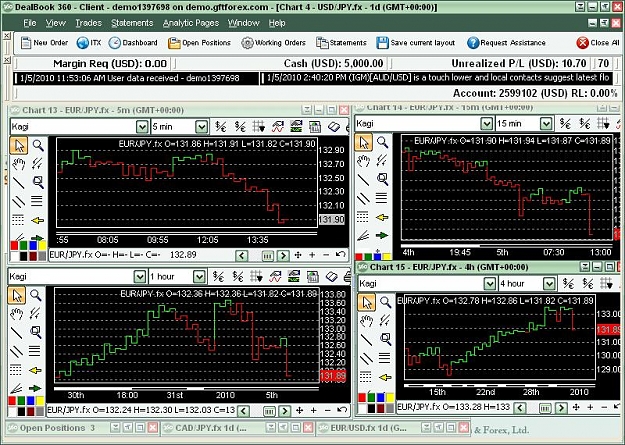View Working Orders
The width and height of the screenshot is (625, 445).
(273, 43)
